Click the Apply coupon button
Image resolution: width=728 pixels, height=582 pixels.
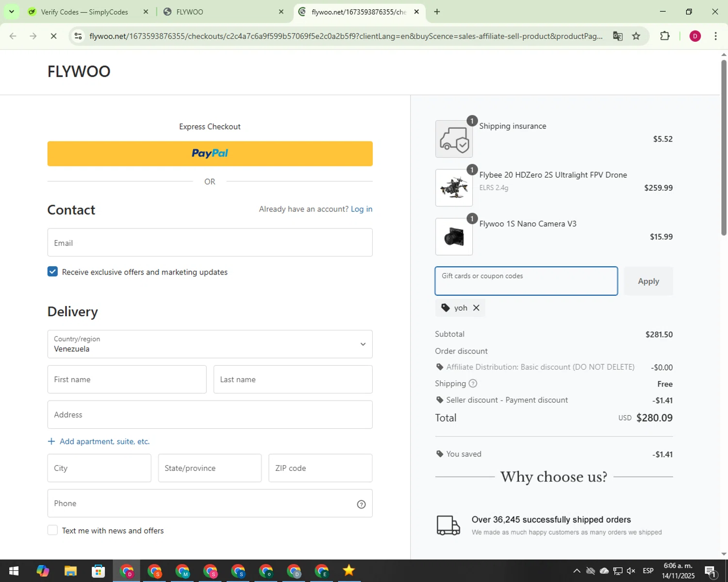(648, 281)
